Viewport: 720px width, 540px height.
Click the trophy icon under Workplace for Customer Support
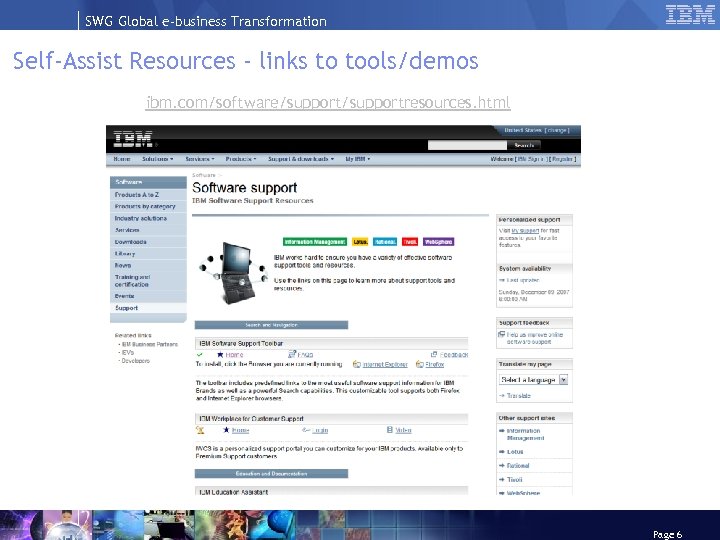click(x=200, y=430)
